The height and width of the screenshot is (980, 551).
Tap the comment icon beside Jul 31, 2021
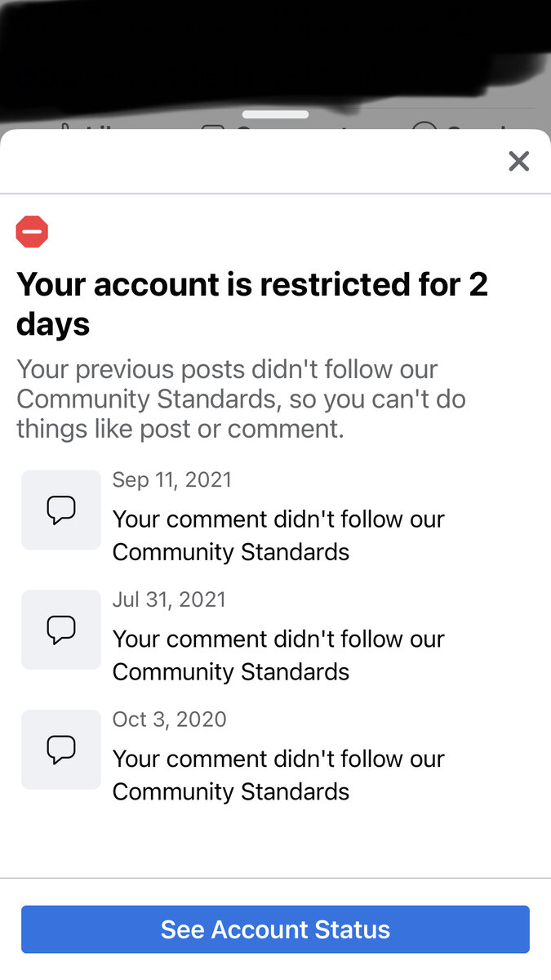pos(61,630)
